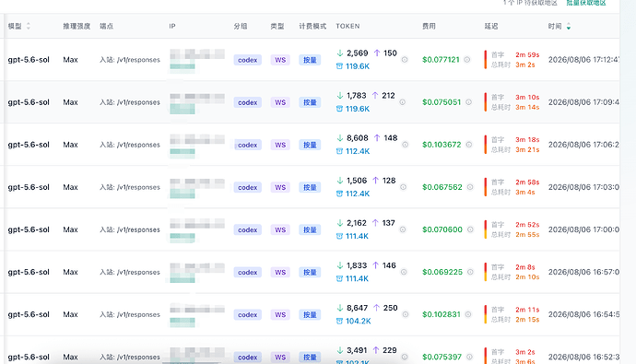This screenshot has width=636, height=364.
Task: Click the cost value $0.103672
Action: 442,145
